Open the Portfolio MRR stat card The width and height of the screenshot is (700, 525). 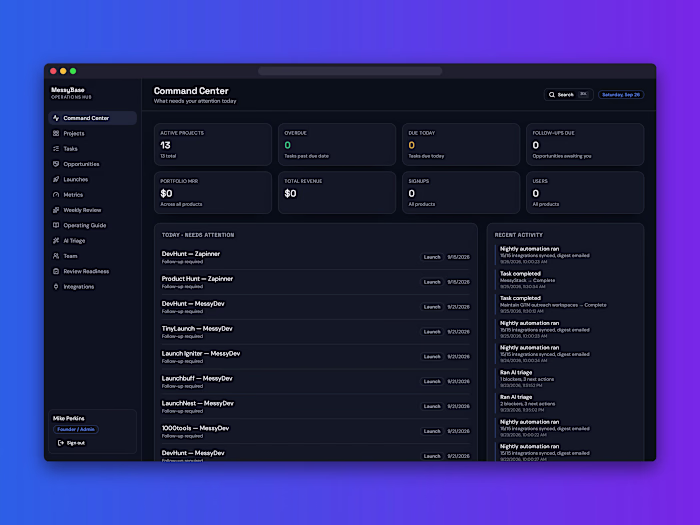(x=213, y=192)
